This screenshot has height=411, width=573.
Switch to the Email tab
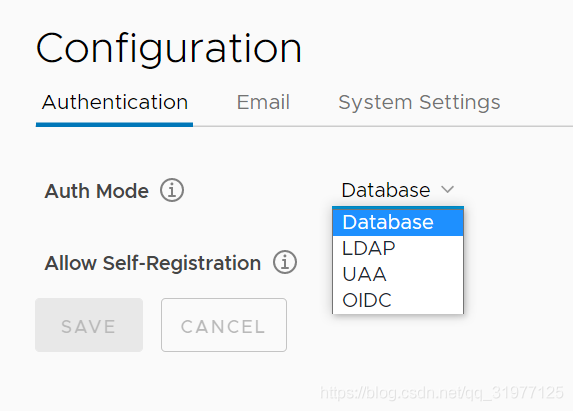tap(263, 102)
